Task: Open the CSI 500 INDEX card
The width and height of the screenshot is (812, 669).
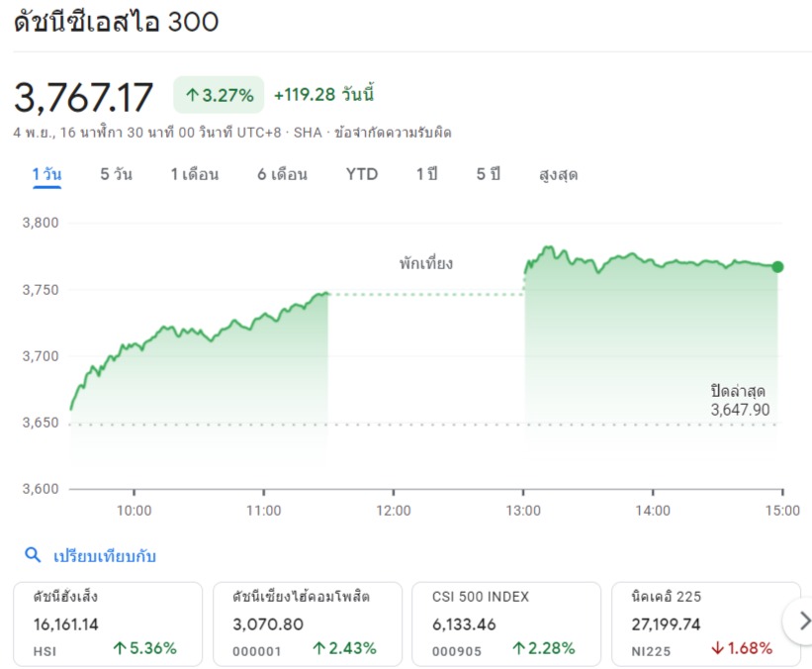Action: click(x=506, y=623)
